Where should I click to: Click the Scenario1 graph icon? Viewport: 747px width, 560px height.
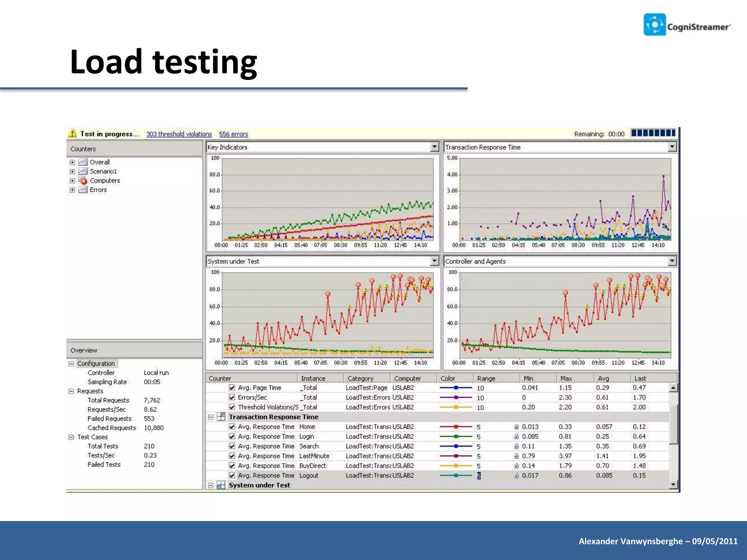click(x=83, y=171)
